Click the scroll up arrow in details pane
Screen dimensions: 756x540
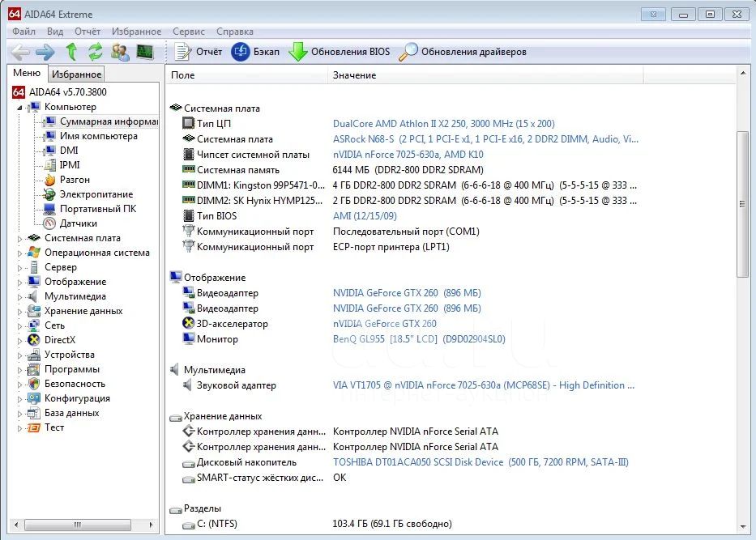pyautogui.click(x=742, y=73)
